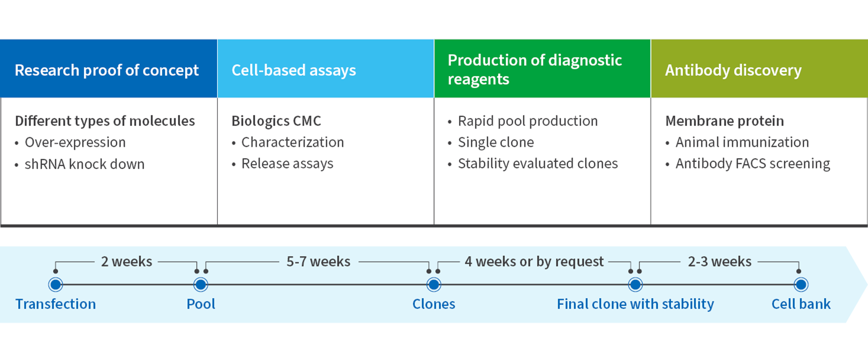Click the Final clone stability marker dot
868x362 pixels.
(x=635, y=285)
